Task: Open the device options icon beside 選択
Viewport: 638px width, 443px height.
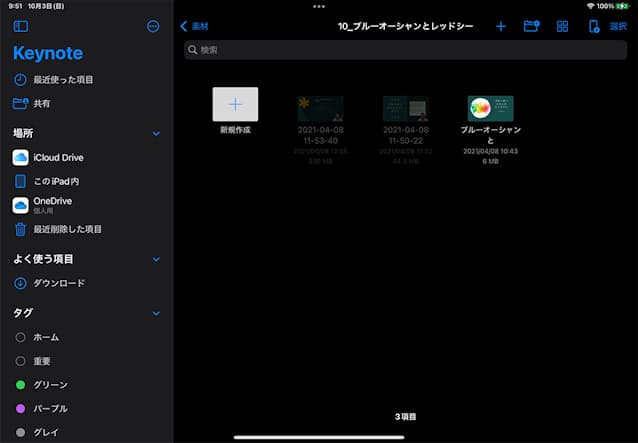Action: click(x=594, y=26)
